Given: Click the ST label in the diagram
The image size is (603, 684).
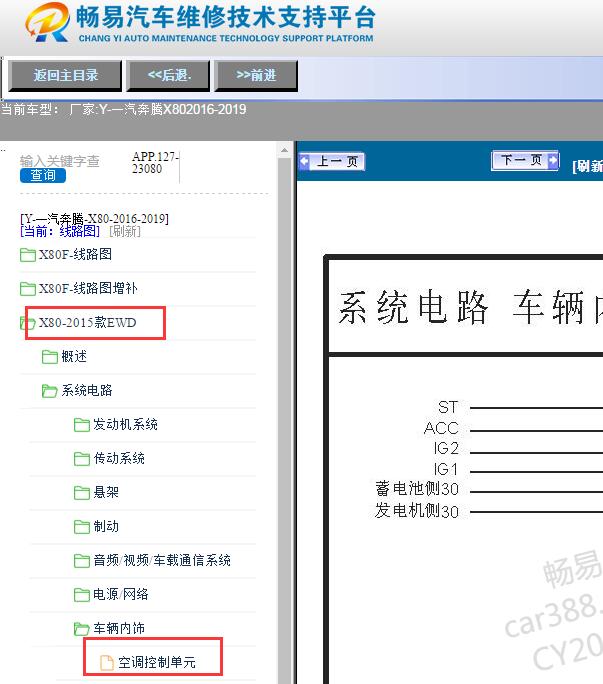Looking at the screenshot, I should click(448, 407).
